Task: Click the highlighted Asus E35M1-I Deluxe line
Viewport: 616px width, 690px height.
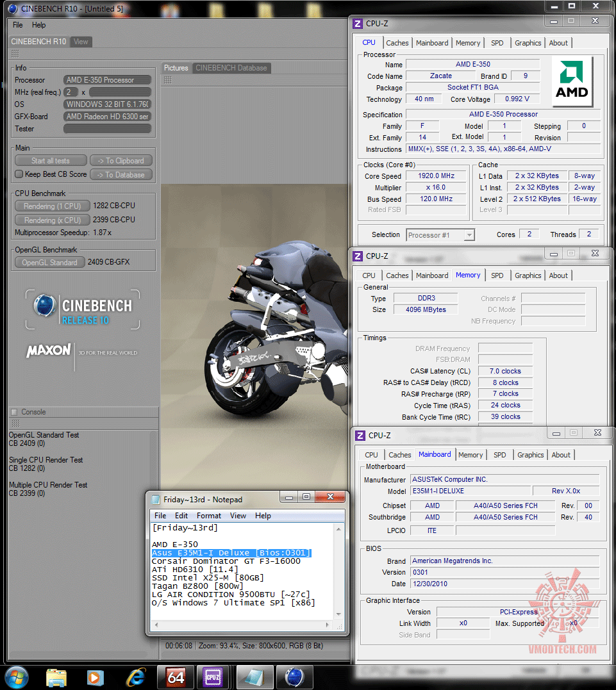Action: 231,553
